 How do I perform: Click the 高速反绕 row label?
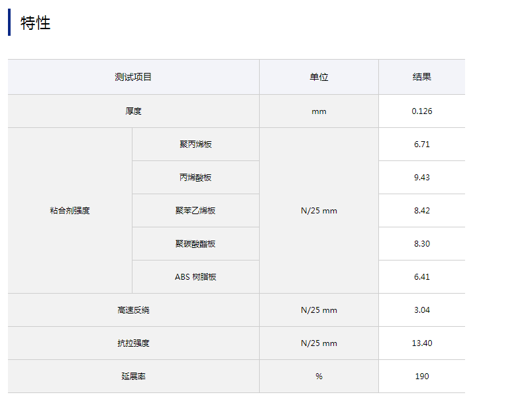click(x=133, y=310)
